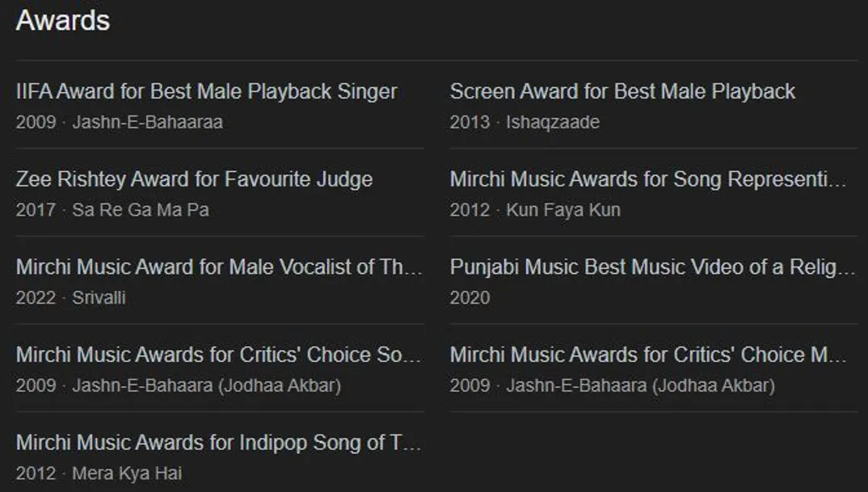Viewport: 868px width, 492px height.
Task: Open Zee Rishtey Award for Favourite Judge
Action: [x=194, y=179]
